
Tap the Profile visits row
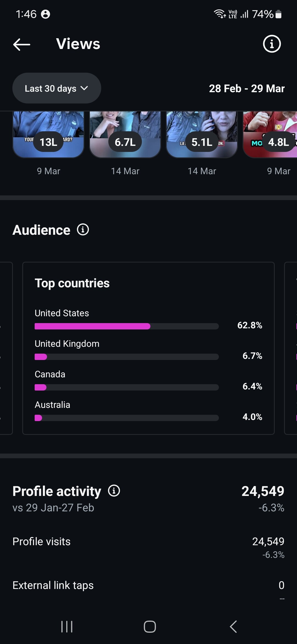(148, 546)
